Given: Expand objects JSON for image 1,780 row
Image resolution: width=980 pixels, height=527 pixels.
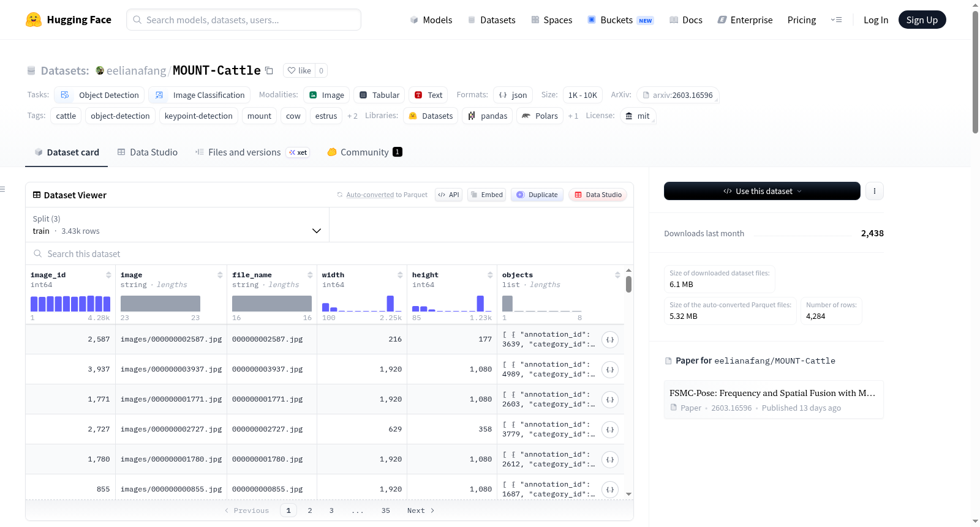Looking at the screenshot, I should pos(610,460).
